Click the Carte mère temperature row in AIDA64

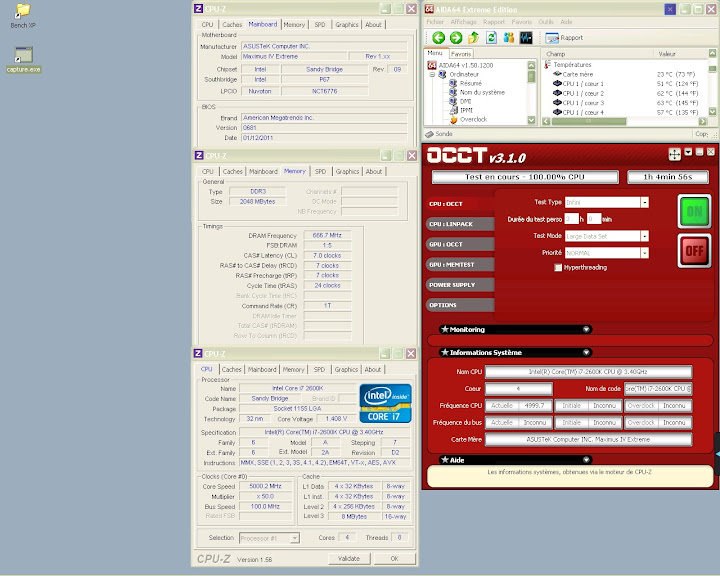[x=625, y=74]
